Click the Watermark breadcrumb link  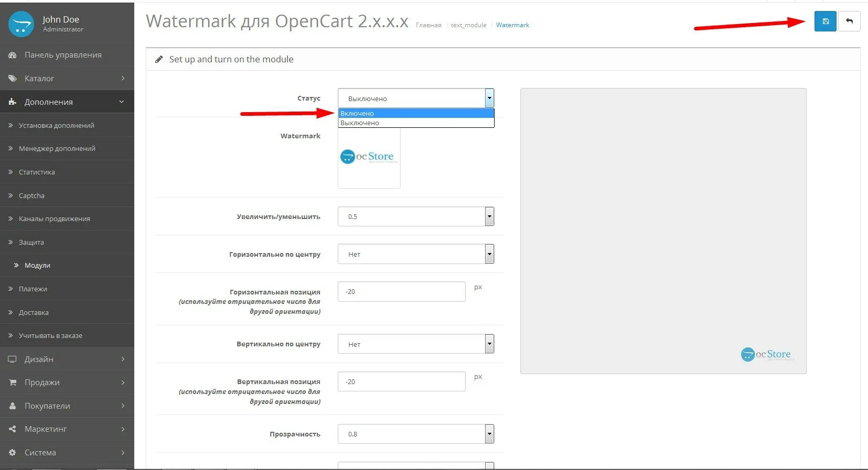coord(512,25)
